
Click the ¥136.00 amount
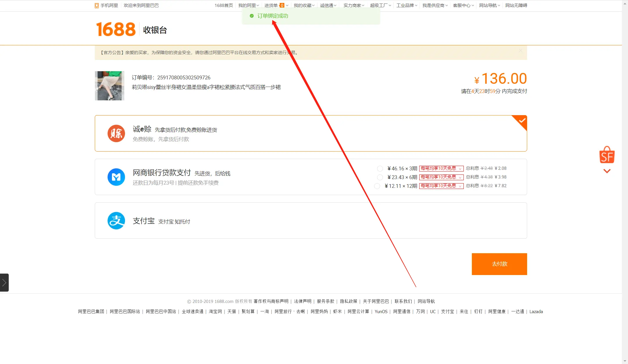pyautogui.click(x=500, y=78)
